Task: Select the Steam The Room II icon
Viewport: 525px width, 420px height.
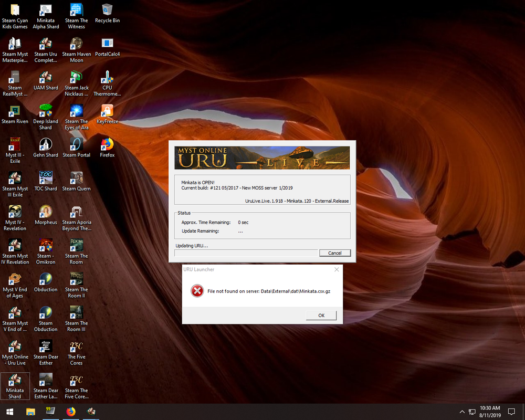Action: 76,286
